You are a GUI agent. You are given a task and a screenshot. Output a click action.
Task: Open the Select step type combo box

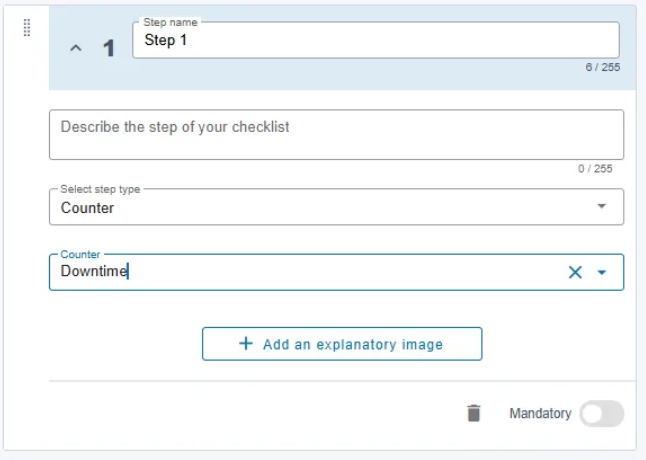pyautogui.click(x=336, y=207)
